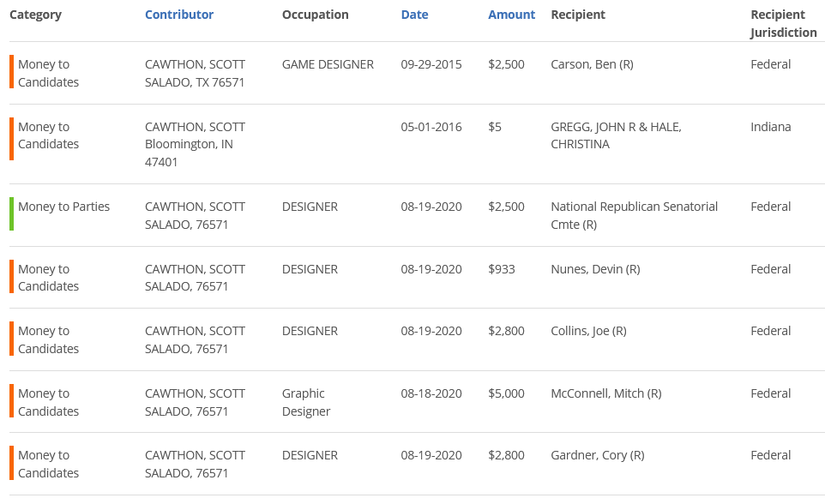825x504 pixels.
Task: Click contributor with Bloomington, IN address
Action: [195, 144]
